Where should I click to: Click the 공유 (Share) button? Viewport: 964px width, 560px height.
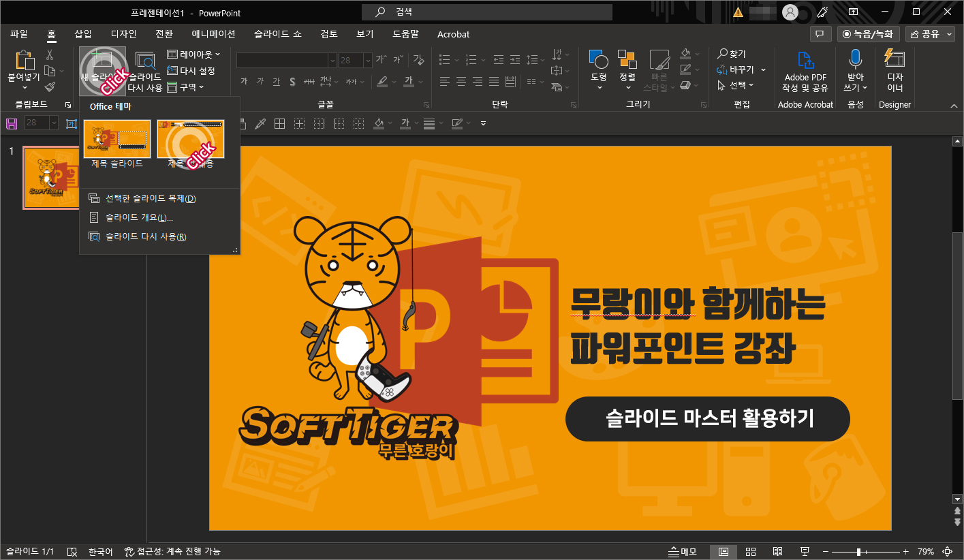coord(929,33)
